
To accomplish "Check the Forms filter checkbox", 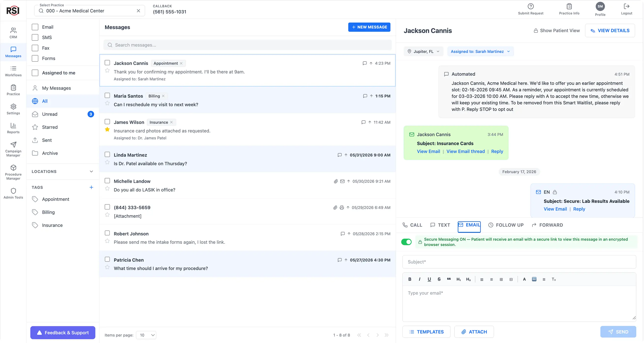I will point(35,59).
